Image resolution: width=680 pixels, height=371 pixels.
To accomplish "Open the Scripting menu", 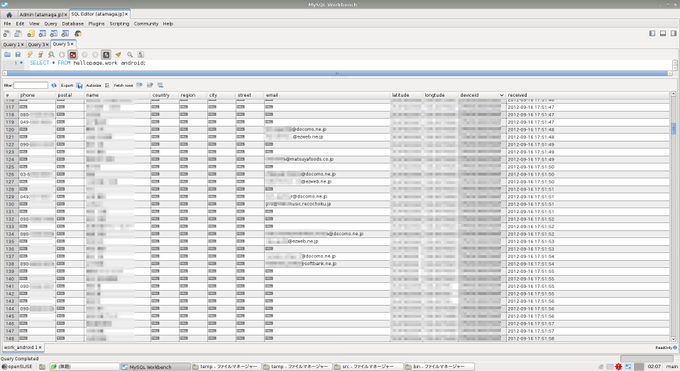I will pyautogui.click(x=119, y=24).
